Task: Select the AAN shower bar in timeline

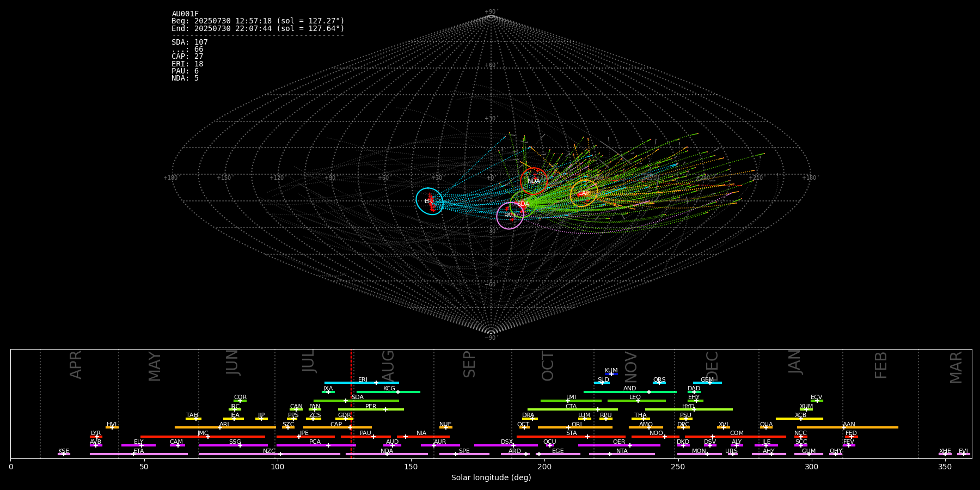Action: 848,427
